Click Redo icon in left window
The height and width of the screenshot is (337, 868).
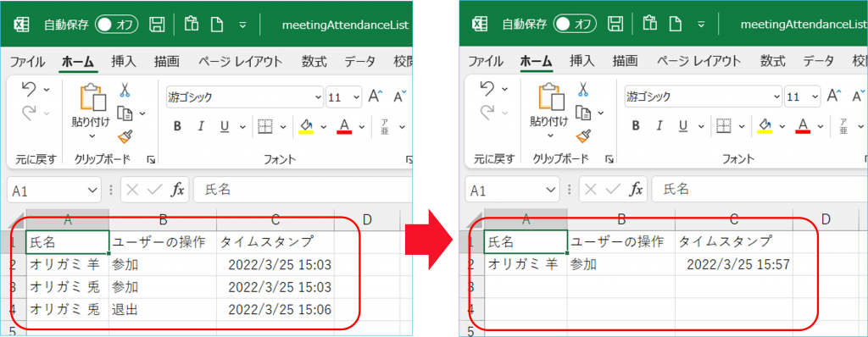point(30,113)
